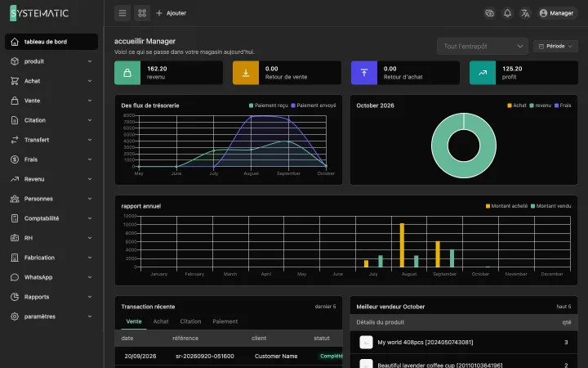Open the notifications bell
Screen dimensions: 588x368
point(507,13)
